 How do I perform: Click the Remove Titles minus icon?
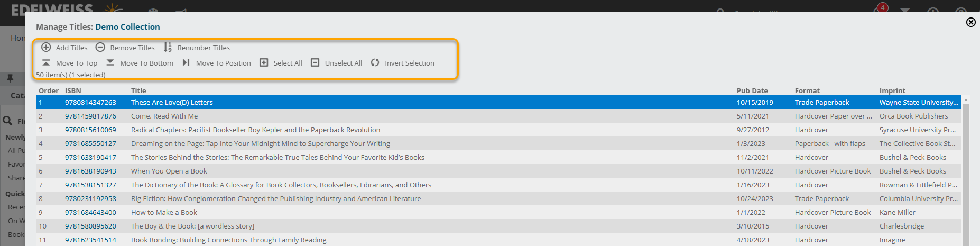coord(100,48)
